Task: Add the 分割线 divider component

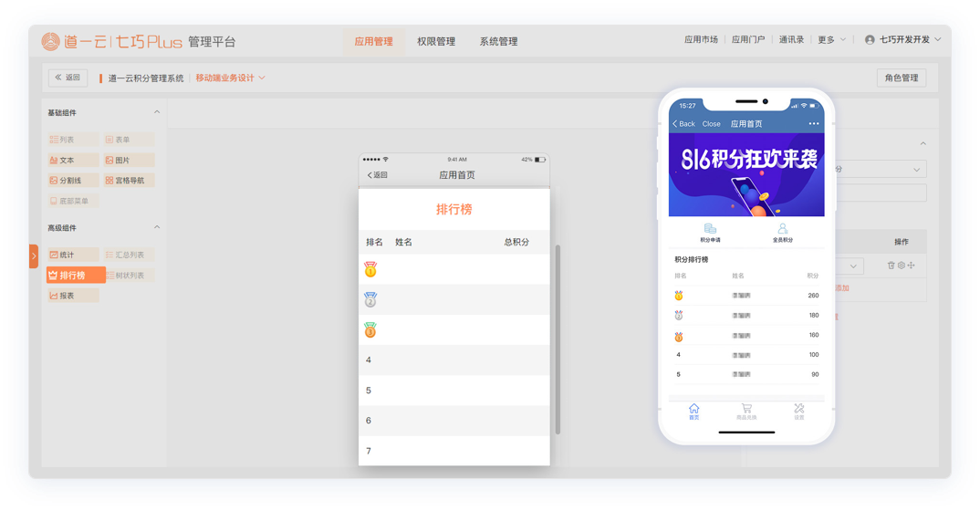Action: (x=73, y=181)
